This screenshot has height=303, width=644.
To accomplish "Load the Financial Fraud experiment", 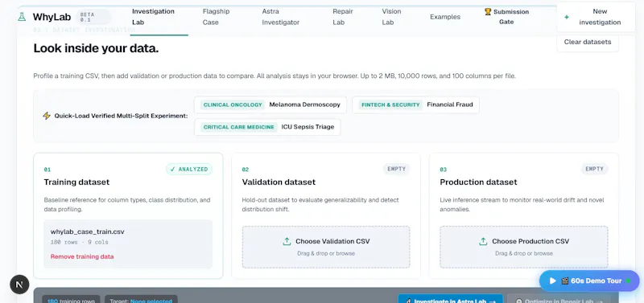I will [x=415, y=104].
